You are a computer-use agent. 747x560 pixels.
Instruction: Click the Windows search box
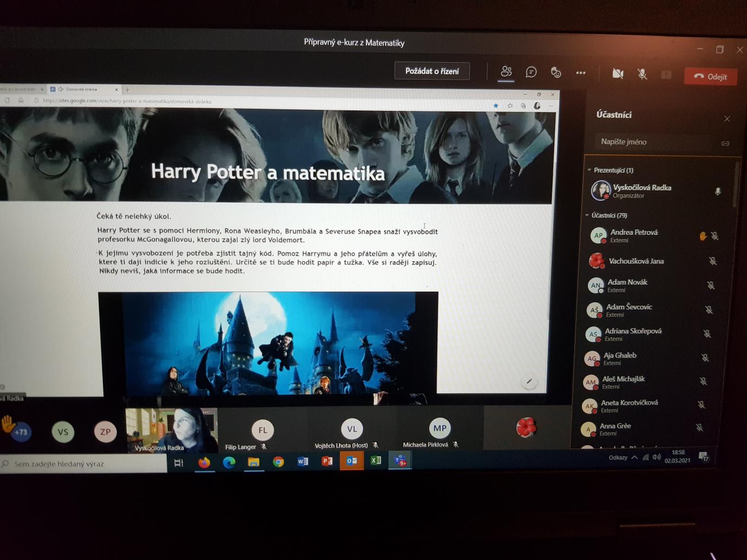(83, 464)
